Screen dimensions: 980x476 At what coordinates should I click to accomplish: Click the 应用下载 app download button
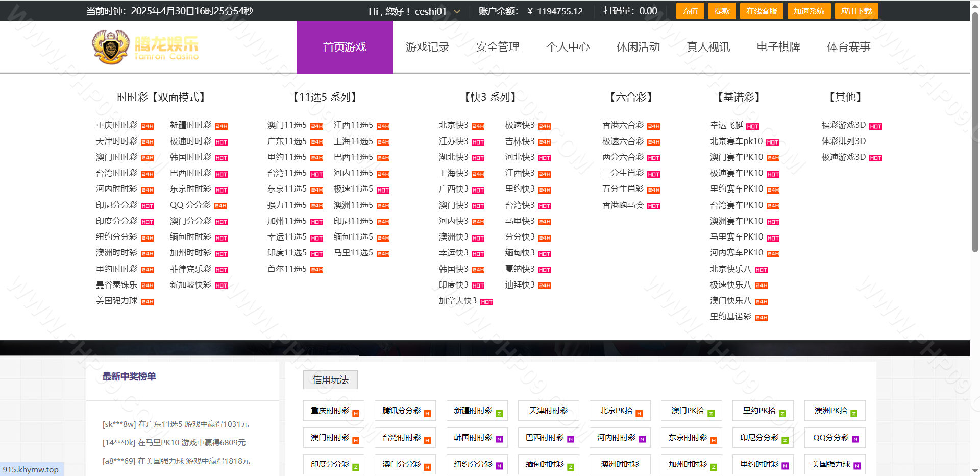856,11
